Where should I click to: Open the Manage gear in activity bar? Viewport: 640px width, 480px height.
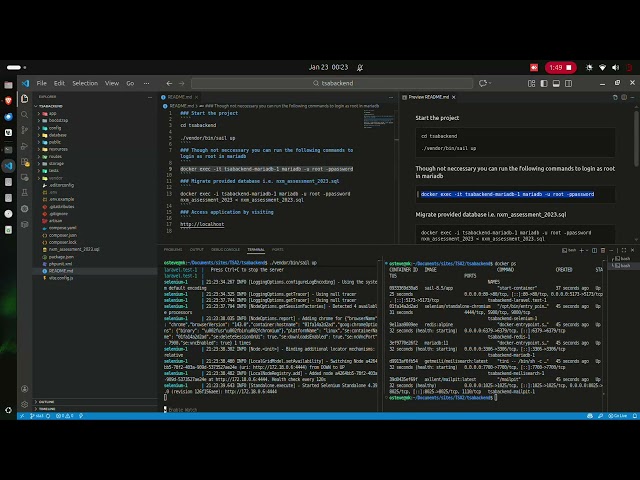coord(24,404)
